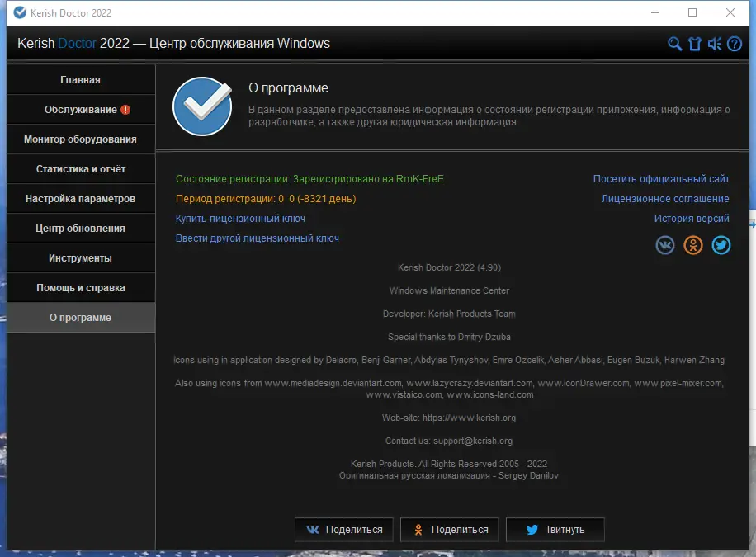Open the Twitter round bird icon
This screenshot has width=756, height=557.
coord(721,245)
